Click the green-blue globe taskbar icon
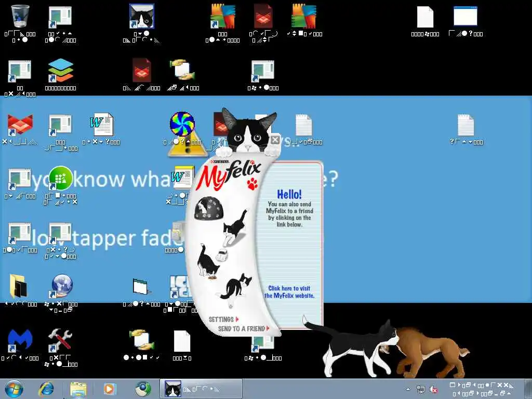The height and width of the screenshot is (399, 532). coord(143,389)
